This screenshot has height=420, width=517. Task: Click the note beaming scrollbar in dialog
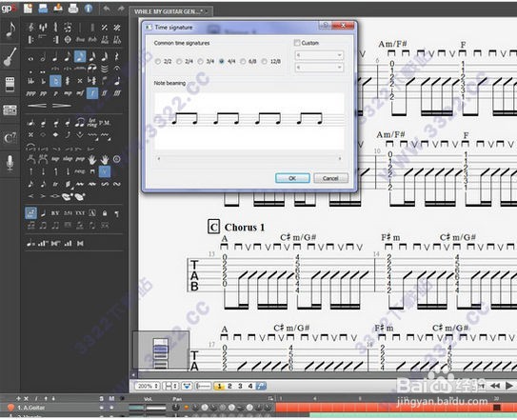[249, 159]
